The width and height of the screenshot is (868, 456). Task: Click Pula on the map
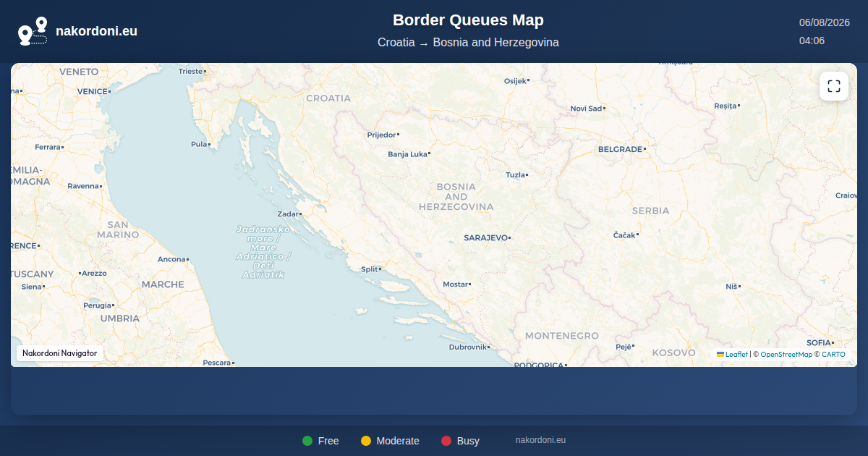pyautogui.click(x=199, y=144)
